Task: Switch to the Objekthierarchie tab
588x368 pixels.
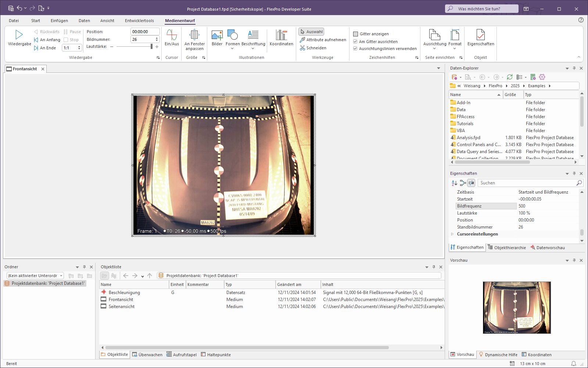Action: (506, 248)
